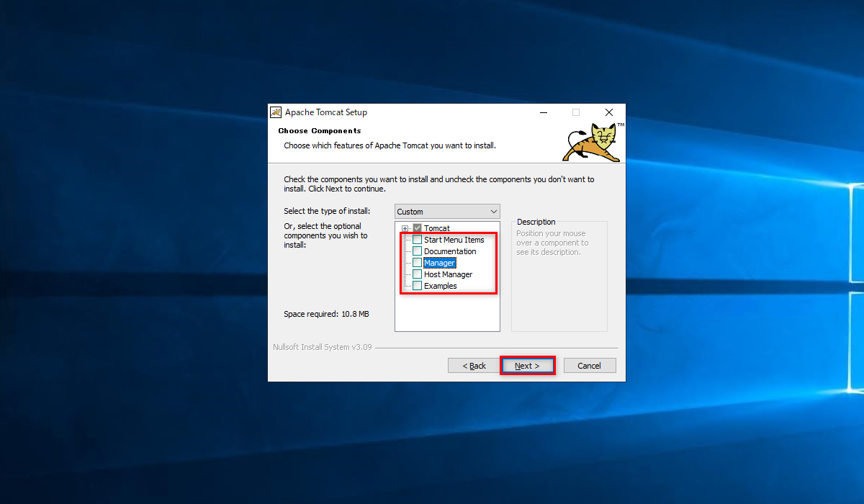Image resolution: width=864 pixels, height=504 pixels.
Task: Cancel the Tomcat installation
Action: pos(590,366)
